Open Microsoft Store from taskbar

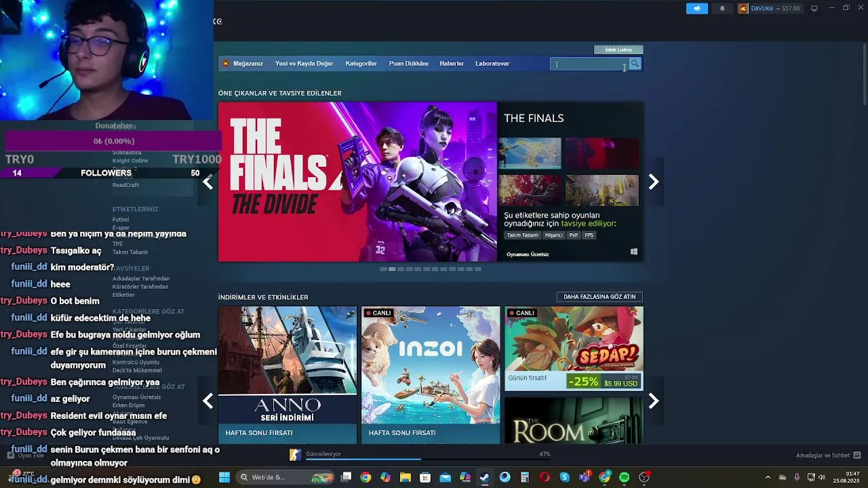(425, 477)
